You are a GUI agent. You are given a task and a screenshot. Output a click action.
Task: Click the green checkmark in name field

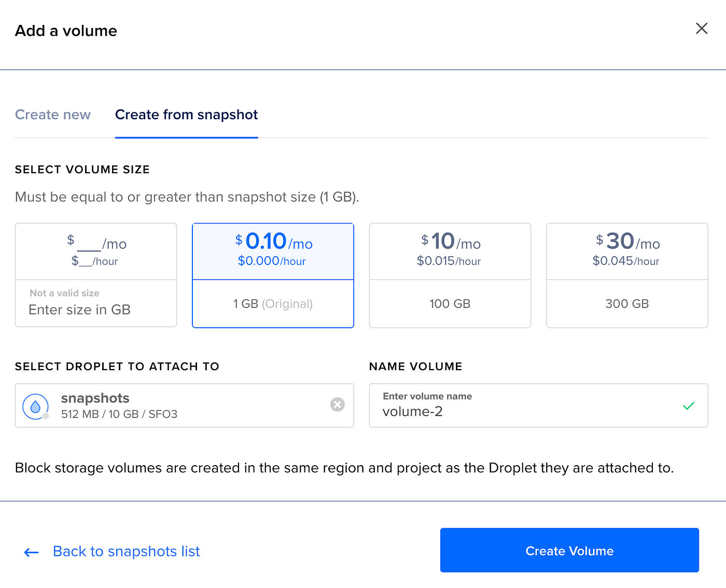pyautogui.click(x=688, y=406)
